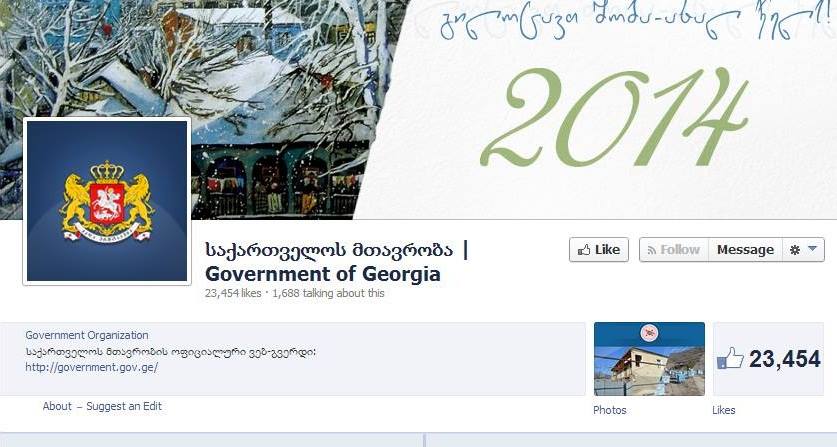Screen dimensions: 837x447
Task: Click the RSS icon in the Follow button
Action: [x=651, y=250]
